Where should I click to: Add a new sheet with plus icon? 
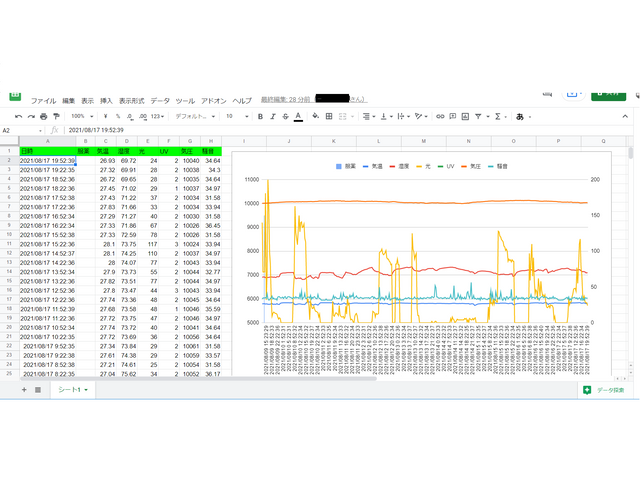[24, 389]
